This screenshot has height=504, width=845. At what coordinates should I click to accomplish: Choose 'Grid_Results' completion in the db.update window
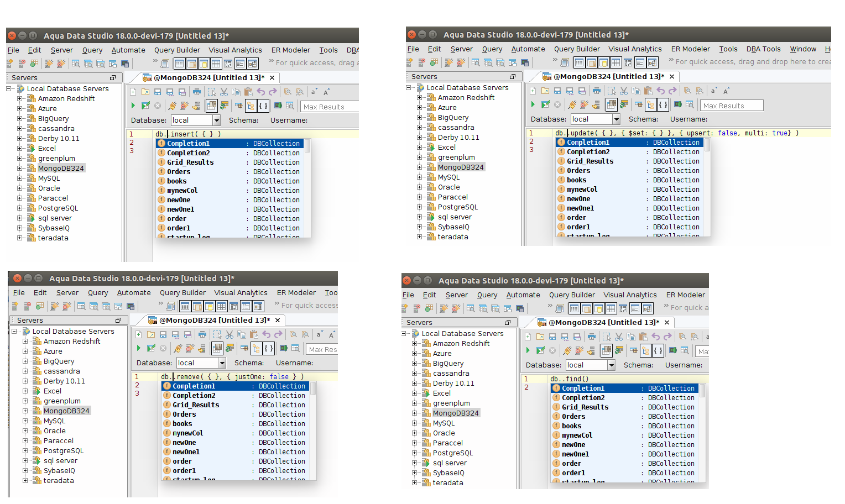pyautogui.click(x=630, y=161)
